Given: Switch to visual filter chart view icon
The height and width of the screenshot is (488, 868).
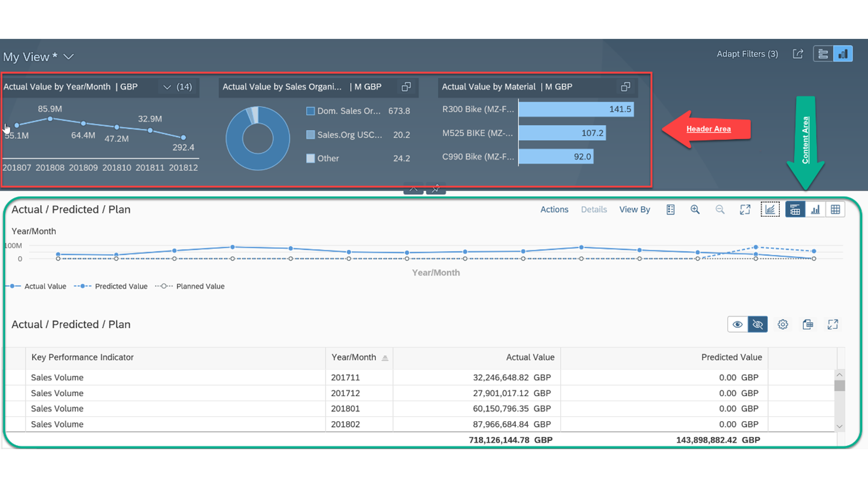Looking at the screenshot, I should click(843, 54).
